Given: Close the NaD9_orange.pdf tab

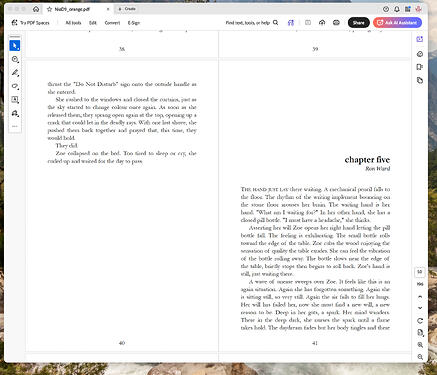Looking at the screenshot, I should [x=108, y=9].
